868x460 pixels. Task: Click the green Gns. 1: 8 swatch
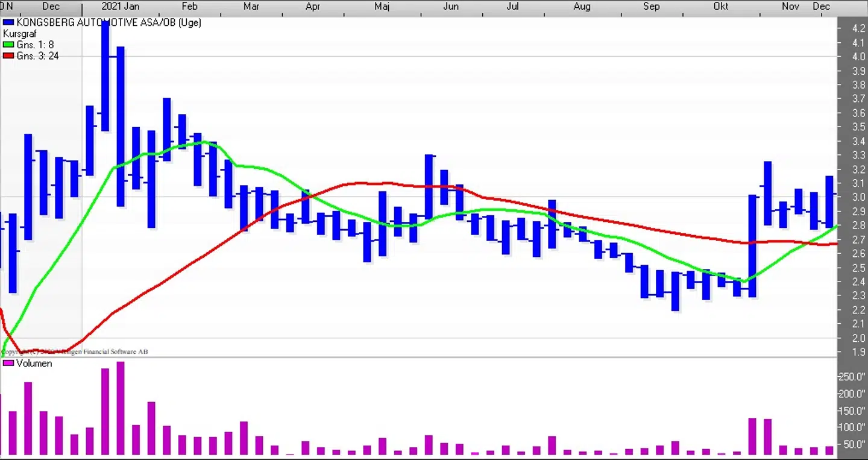tap(8, 45)
